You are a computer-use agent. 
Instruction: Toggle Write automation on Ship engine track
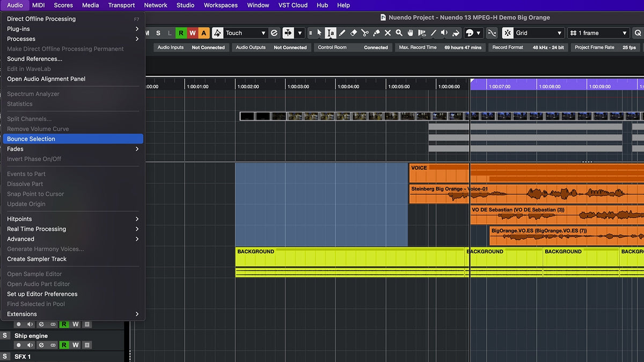[x=75, y=345]
